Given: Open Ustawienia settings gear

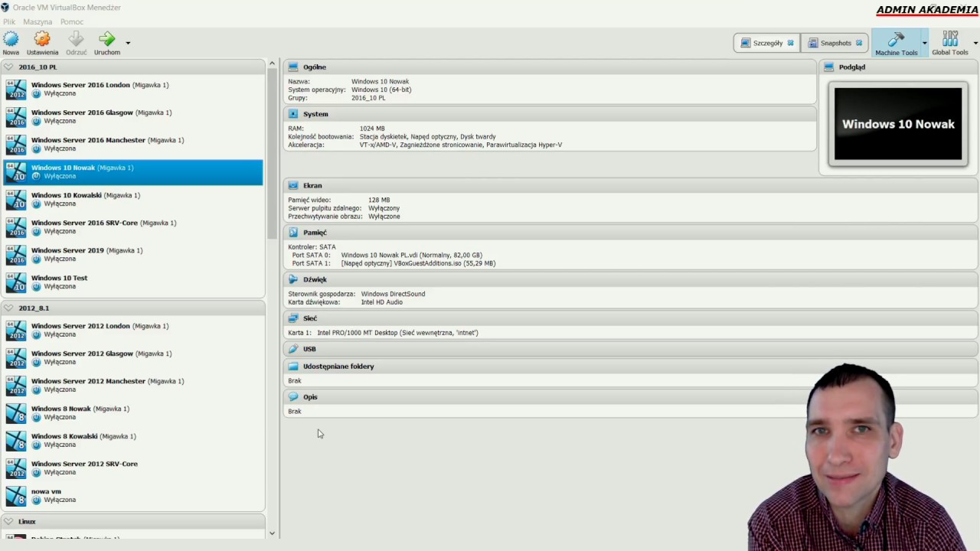Looking at the screenshot, I should point(42,43).
